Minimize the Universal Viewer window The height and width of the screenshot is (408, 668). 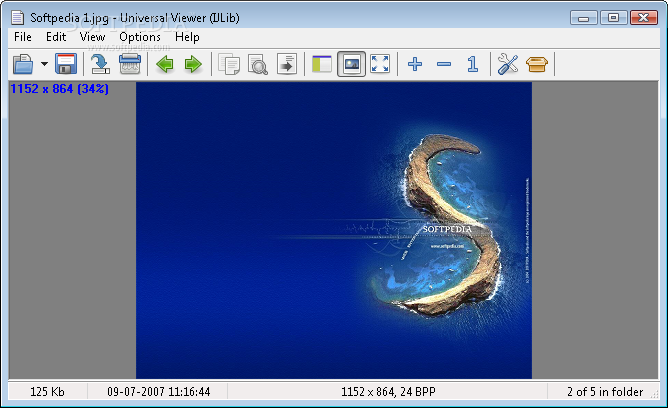[584, 18]
